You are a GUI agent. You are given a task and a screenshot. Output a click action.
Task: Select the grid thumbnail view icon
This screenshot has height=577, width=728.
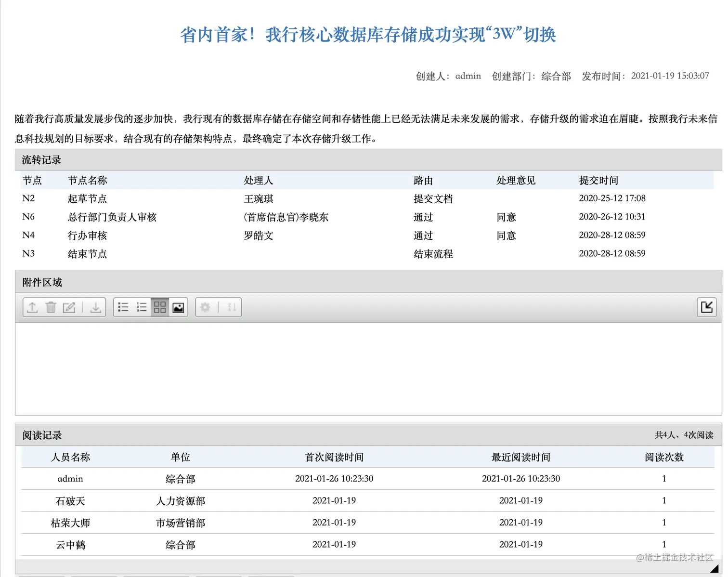click(x=160, y=307)
